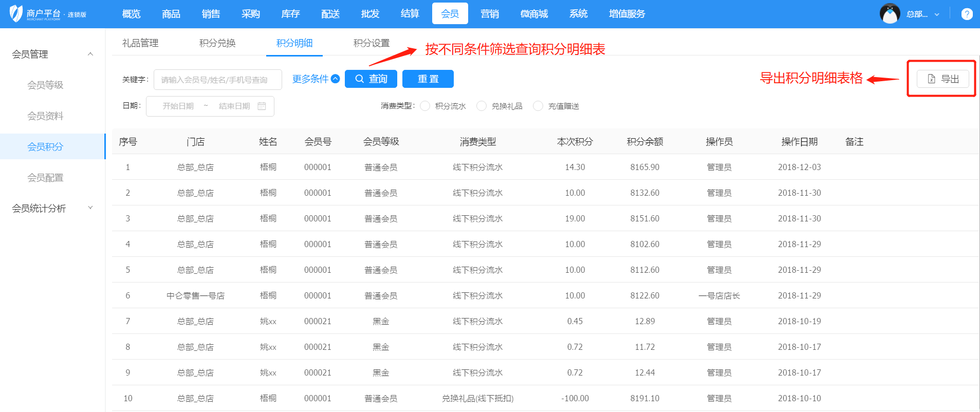Select the 积分流水 radio button
The image size is (980, 412).
(x=425, y=106)
